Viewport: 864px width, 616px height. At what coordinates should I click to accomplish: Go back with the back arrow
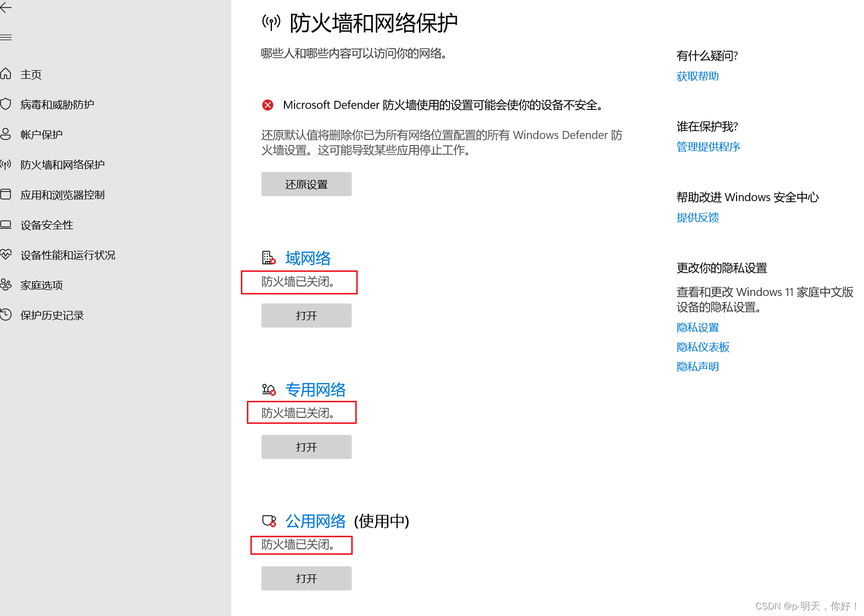click(x=6, y=8)
